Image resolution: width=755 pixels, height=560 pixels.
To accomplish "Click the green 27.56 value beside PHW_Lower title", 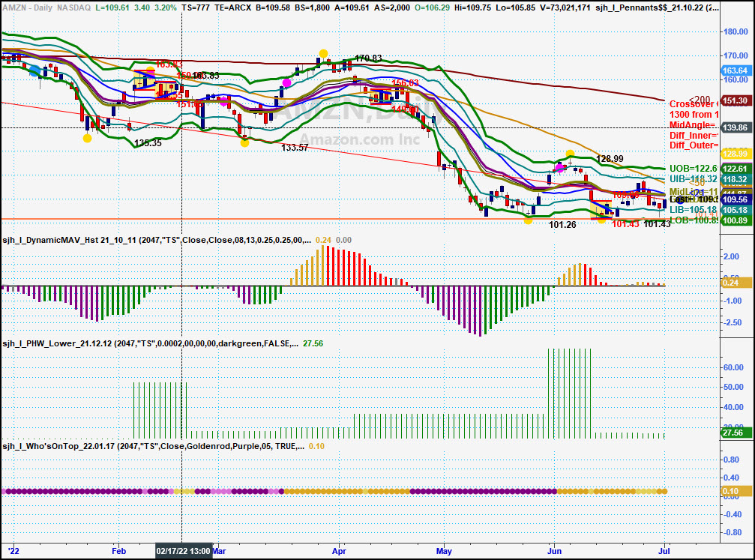I will click(x=313, y=343).
